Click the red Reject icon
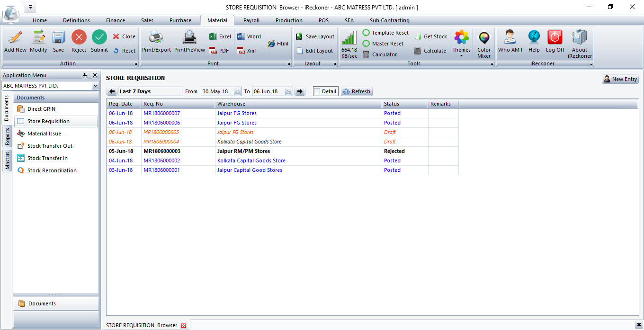This screenshot has height=330, width=644. (79, 38)
